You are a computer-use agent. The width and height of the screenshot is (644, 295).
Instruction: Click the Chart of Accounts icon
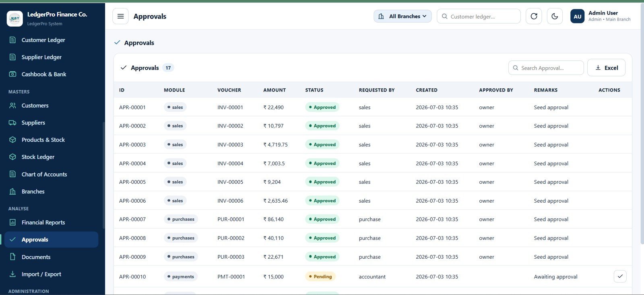[12, 174]
